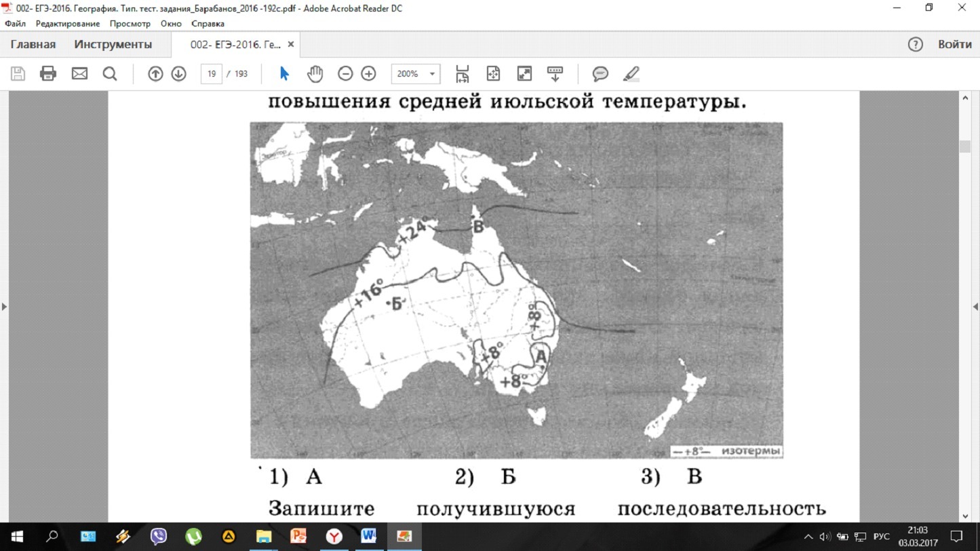Switch to the Инструменты tab
The image size is (980, 551).
113,45
